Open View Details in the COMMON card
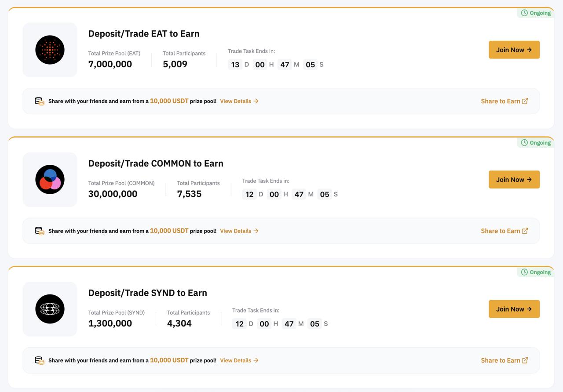 [x=239, y=231]
